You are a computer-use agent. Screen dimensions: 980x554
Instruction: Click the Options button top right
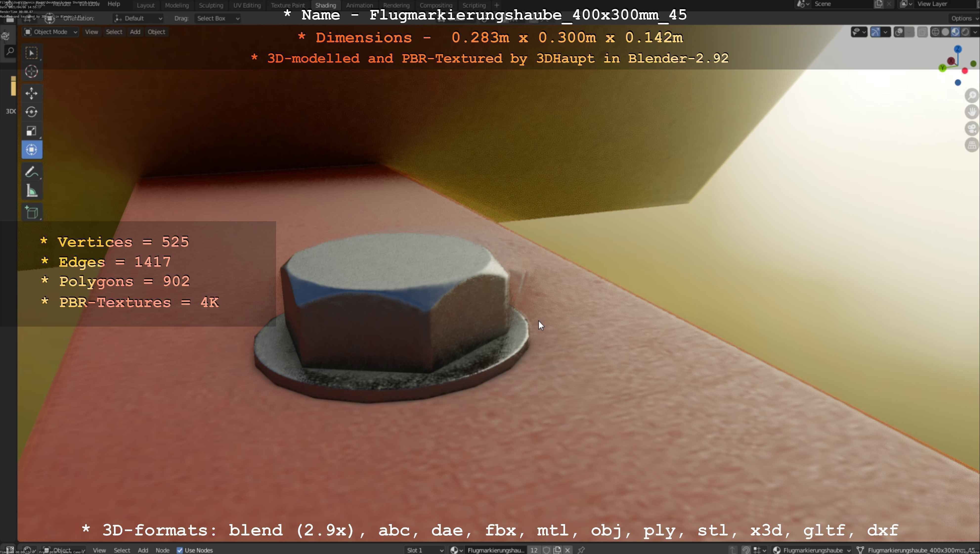(x=962, y=18)
